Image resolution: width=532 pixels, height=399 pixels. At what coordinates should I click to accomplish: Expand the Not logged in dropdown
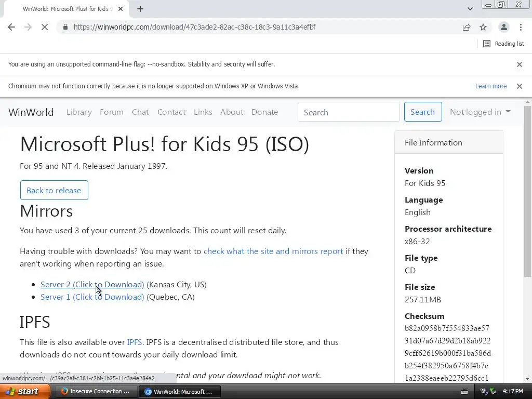tap(480, 112)
